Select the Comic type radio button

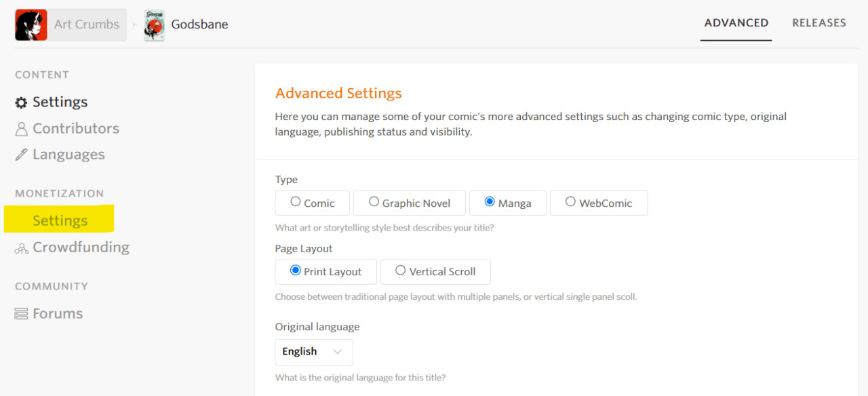click(x=296, y=201)
